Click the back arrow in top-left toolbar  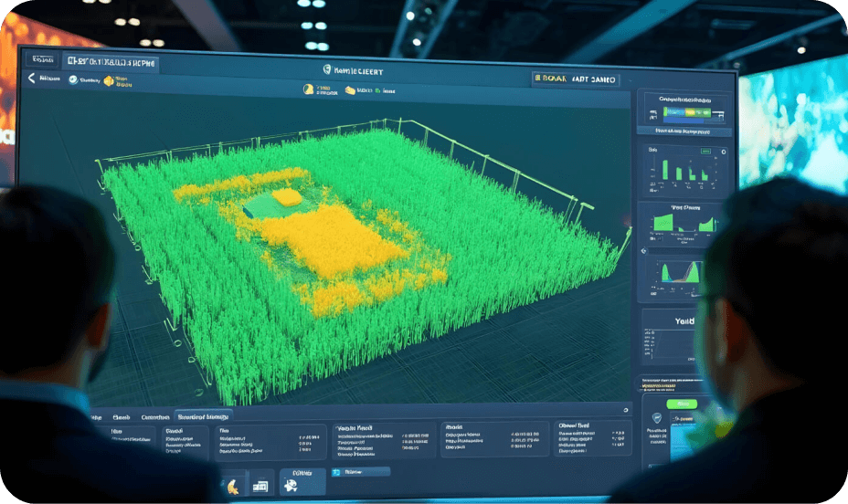32,79
